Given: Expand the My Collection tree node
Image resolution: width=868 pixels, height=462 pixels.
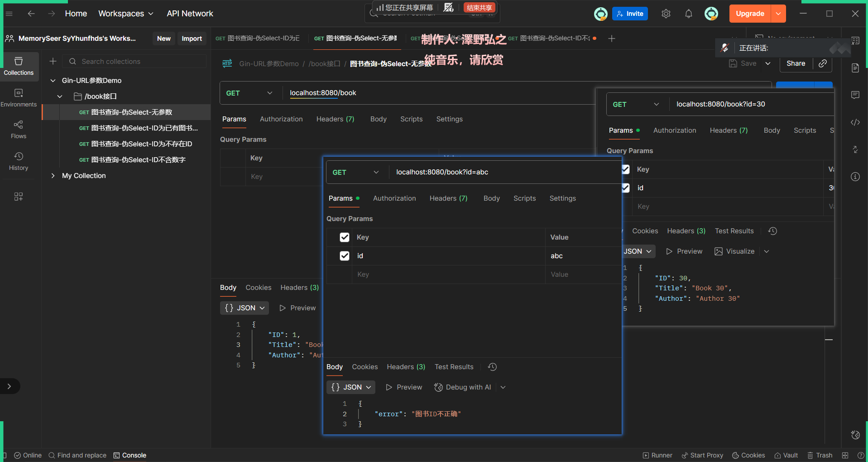Looking at the screenshot, I should click(53, 176).
